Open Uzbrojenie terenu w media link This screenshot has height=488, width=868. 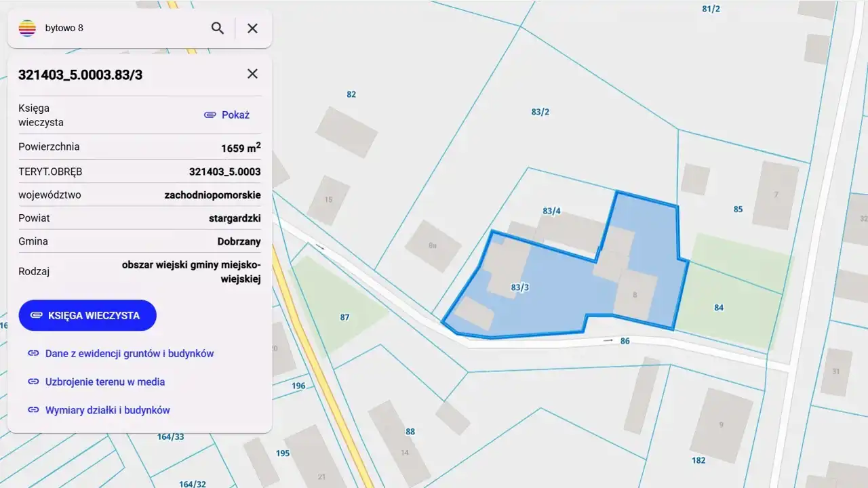tap(104, 382)
